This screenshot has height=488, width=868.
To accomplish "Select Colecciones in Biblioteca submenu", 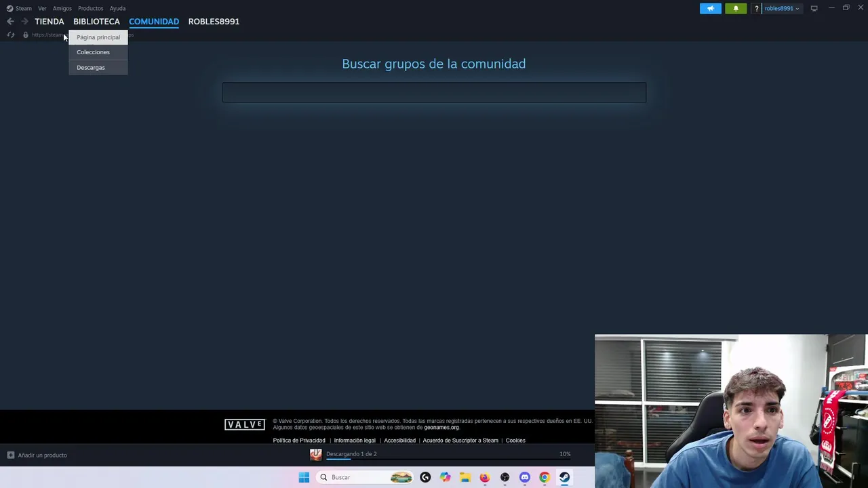I will pos(98,52).
